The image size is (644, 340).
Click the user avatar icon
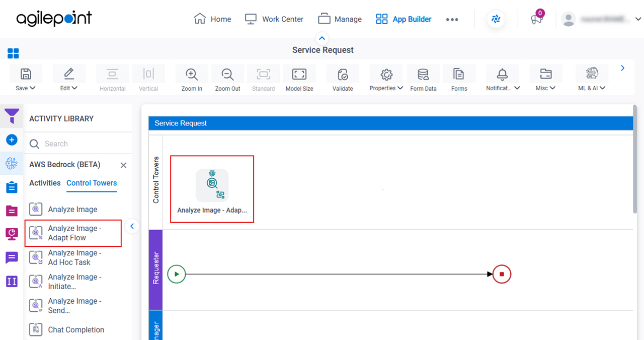pyautogui.click(x=569, y=19)
